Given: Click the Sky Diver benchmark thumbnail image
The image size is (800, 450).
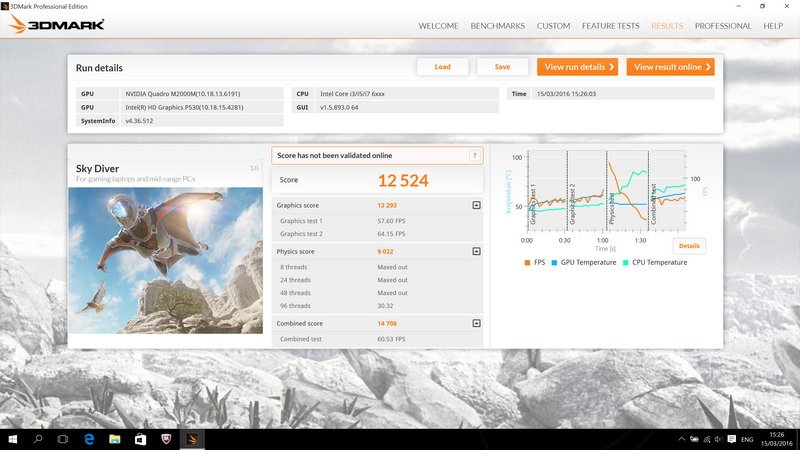Looking at the screenshot, I should (166, 260).
